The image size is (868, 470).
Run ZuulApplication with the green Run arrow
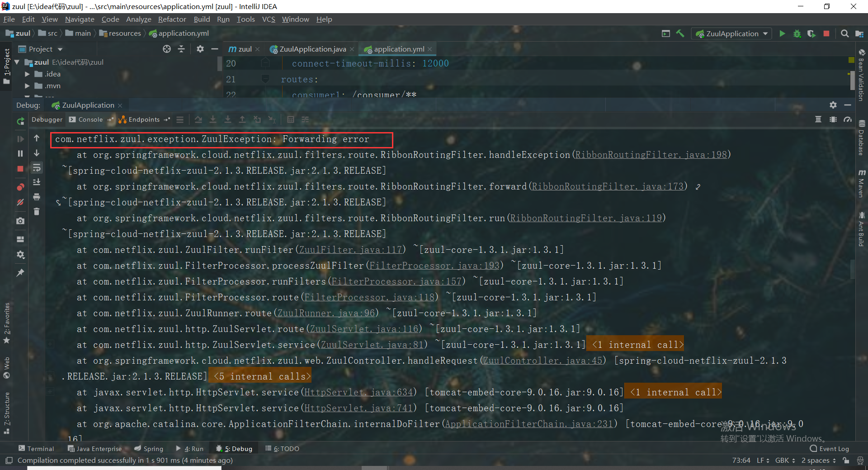(x=783, y=33)
